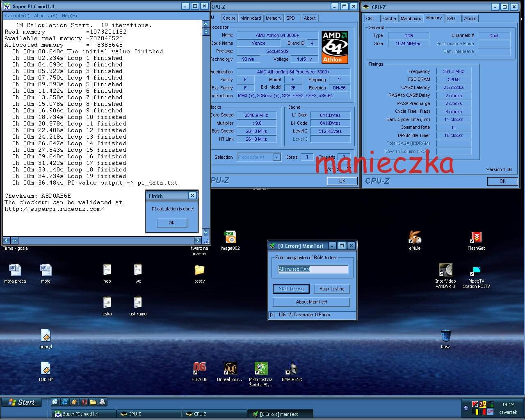The width and height of the screenshot is (525, 420).
Task: Click the ZoneAlarm ZA tray icon
Action: 483,404
